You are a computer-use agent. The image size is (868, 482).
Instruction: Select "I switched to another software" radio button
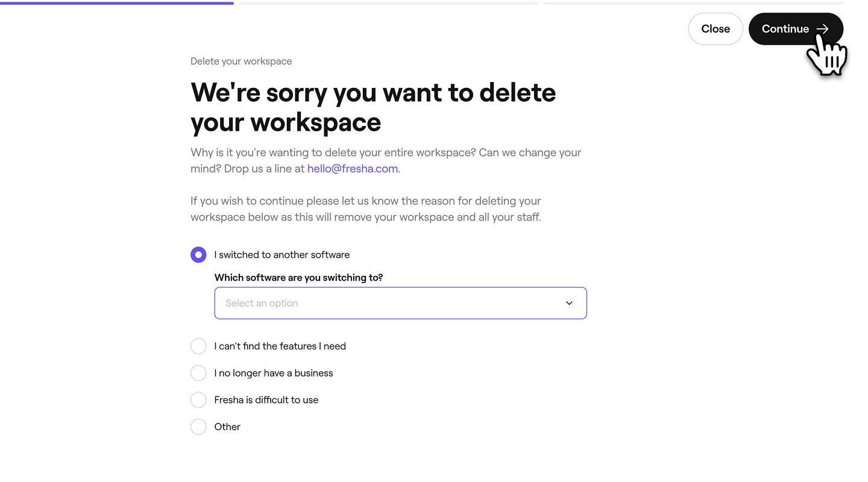(198, 255)
